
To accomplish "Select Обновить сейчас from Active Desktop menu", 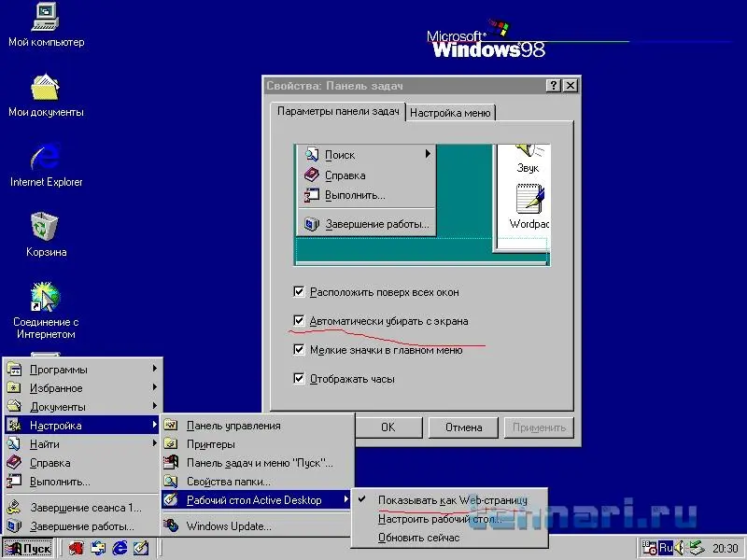I will point(449,538).
